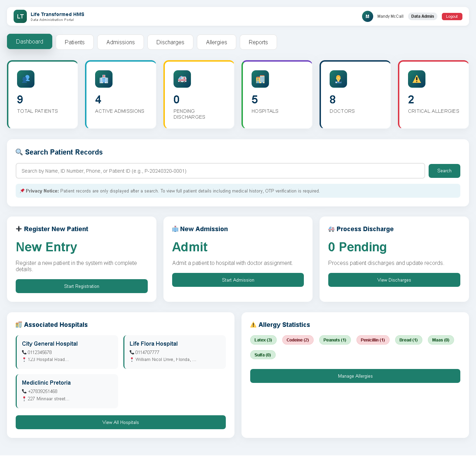The height and width of the screenshot is (456, 476).
Task: Click the ambulance icon beside Process Discharge
Action: point(331,229)
